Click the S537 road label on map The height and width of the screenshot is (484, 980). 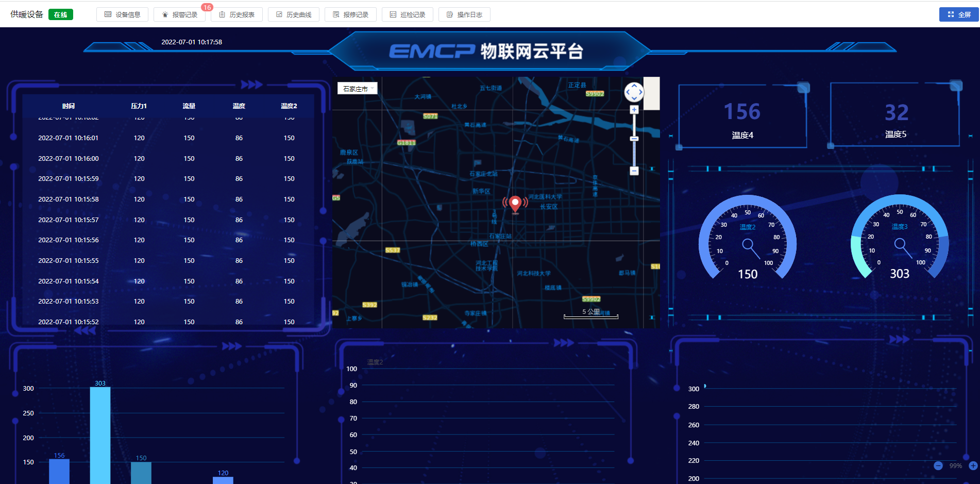(x=393, y=250)
